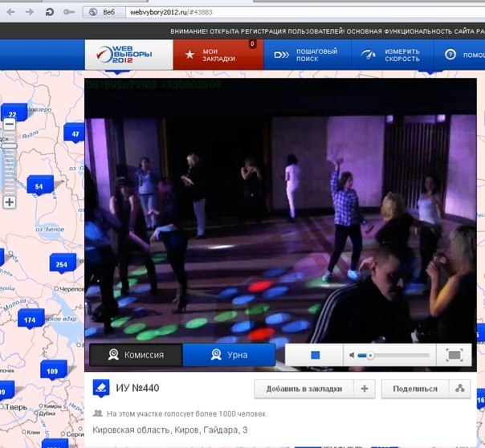Click the browser reload button
The image size is (485, 448).
coord(50,12)
